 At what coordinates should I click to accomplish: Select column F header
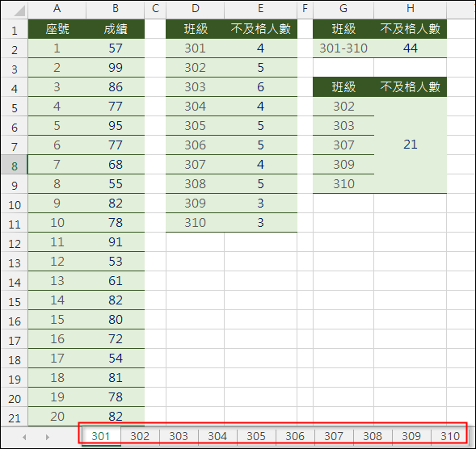[305, 9]
